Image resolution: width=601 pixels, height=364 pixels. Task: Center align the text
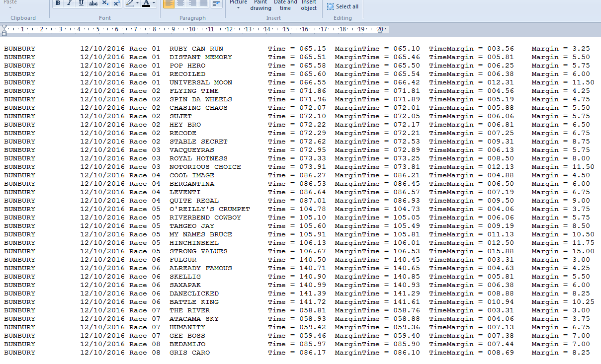click(x=180, y=3)
